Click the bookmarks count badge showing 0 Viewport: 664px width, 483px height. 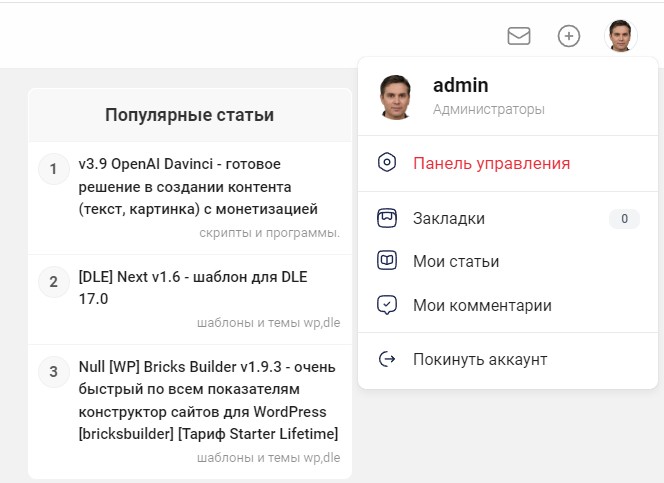click(624, 219)
